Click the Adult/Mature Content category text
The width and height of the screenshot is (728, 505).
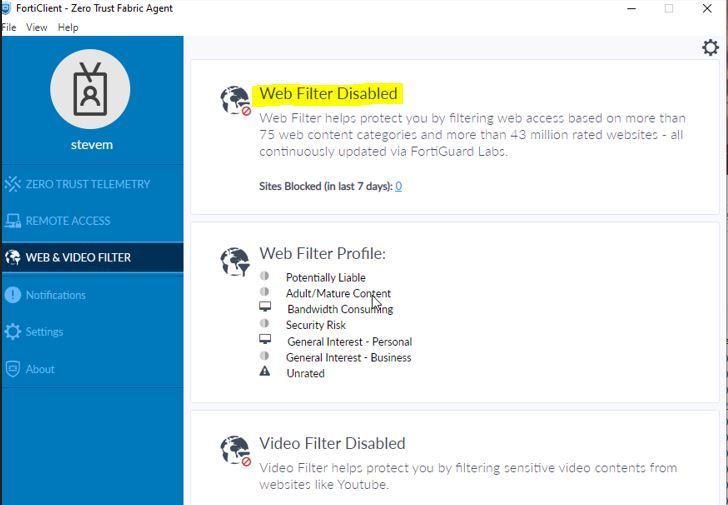(x=338, y=293)
